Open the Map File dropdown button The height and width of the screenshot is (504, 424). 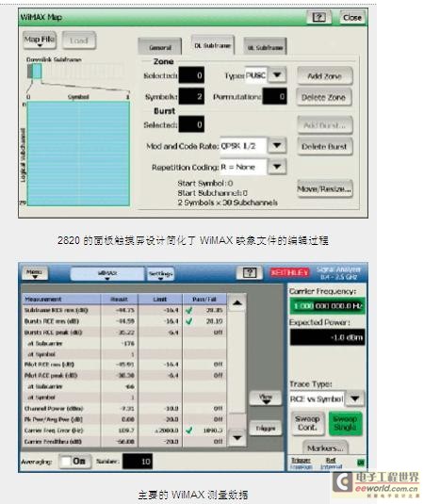pos(40,41)
